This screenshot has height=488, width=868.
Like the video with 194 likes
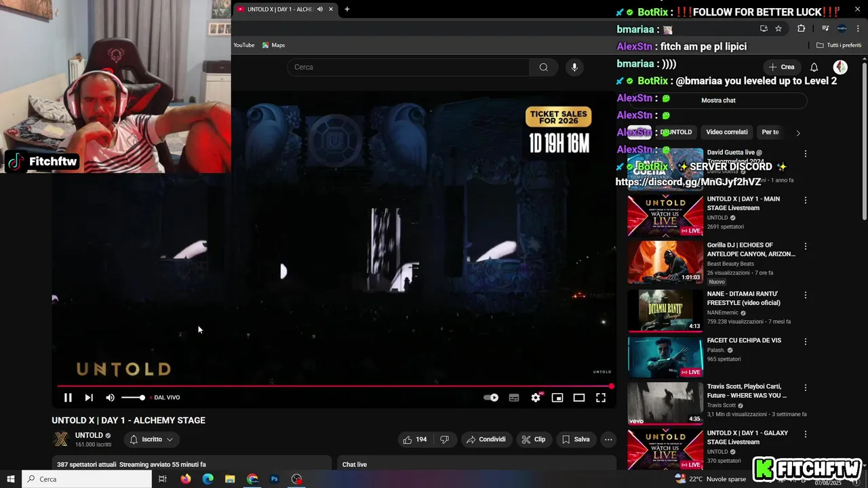[415, 439]
